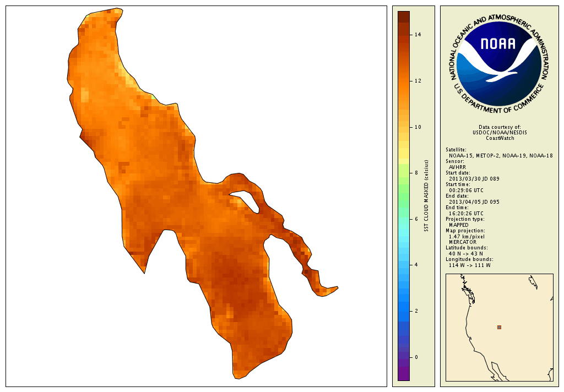Screen dimensions: 564x392
Task: Click the 'Start time:' label
Action: [458, 184]
